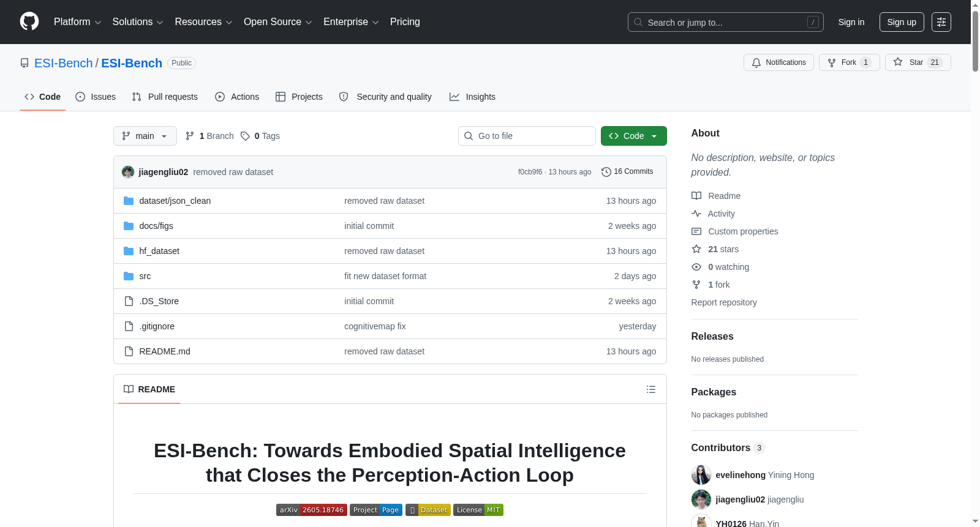Open the README outline list icon
This screenshot has height=527, width=980.
(x=651, y=389)
